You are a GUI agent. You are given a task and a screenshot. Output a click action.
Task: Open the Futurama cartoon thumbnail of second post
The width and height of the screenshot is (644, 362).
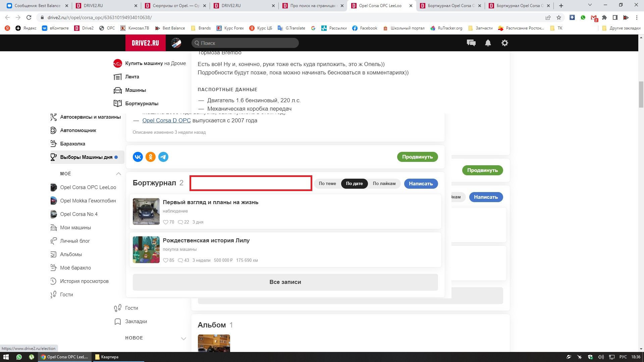(146, 250)
